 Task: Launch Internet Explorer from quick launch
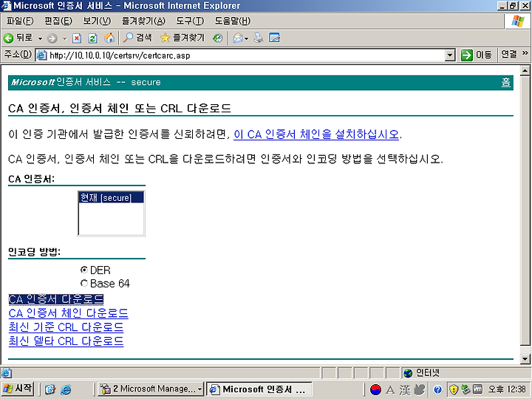66,389
